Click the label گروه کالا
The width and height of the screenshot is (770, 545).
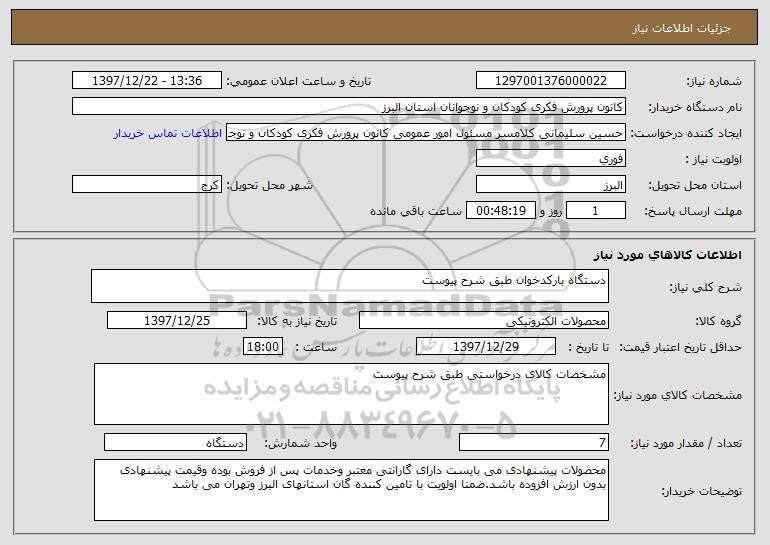(718, 321)
